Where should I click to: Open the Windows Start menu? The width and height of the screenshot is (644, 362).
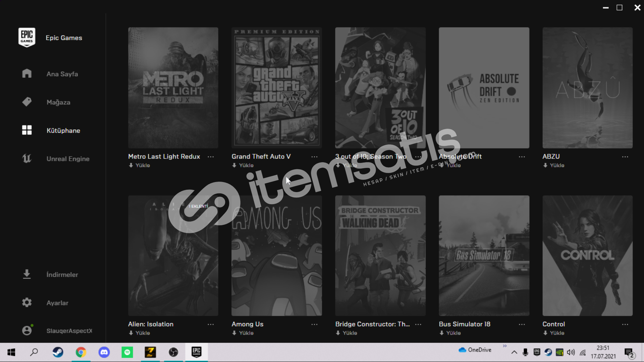[x=11, y=352]
